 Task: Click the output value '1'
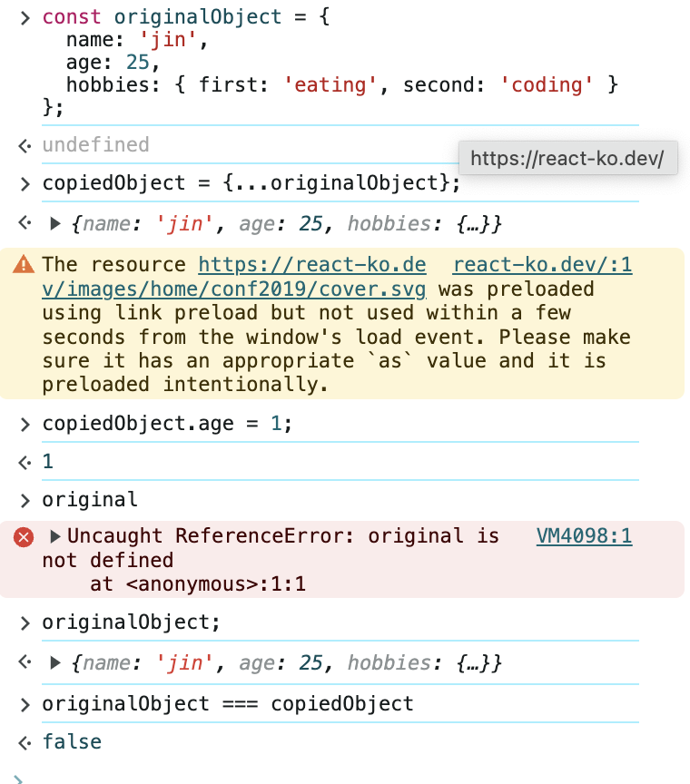tap(48, 462)
